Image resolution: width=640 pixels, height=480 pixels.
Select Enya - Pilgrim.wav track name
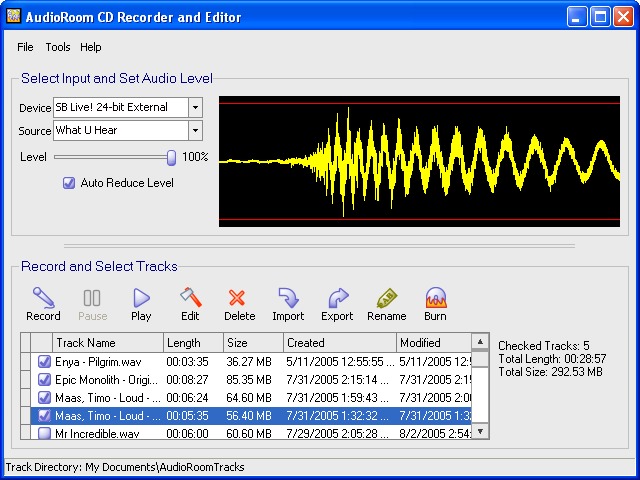[98, 362]
